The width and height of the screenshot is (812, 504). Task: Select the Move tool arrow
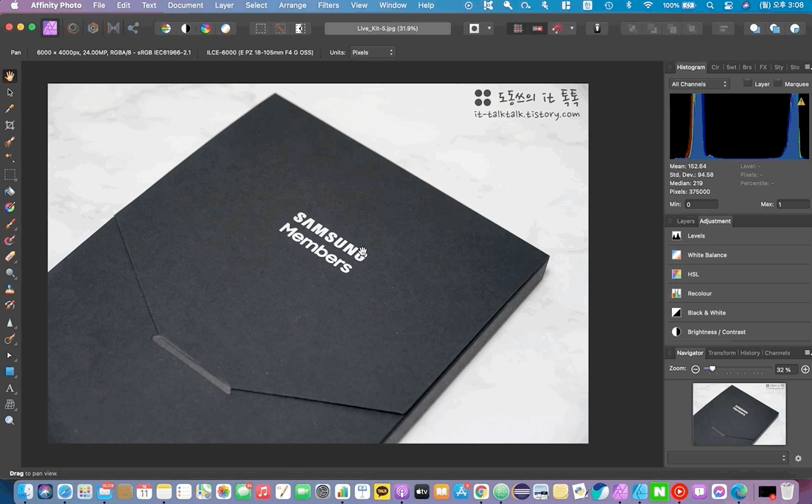click(x=10, y=93)
